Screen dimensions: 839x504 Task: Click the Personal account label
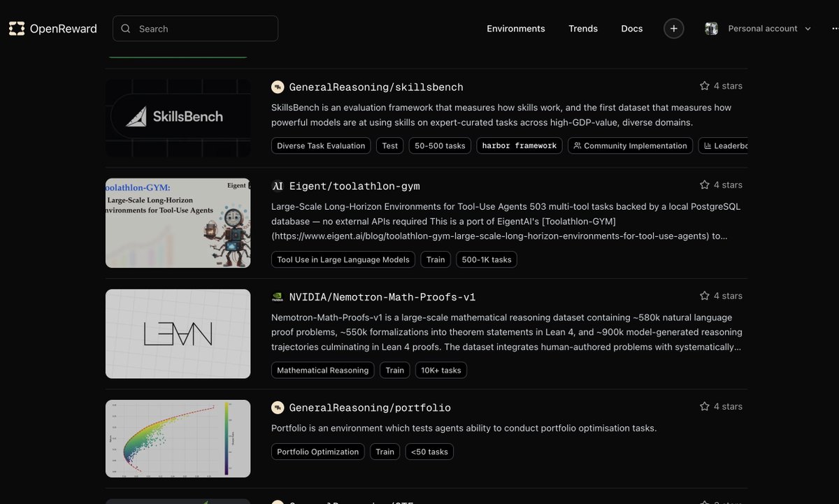(763, 29)
